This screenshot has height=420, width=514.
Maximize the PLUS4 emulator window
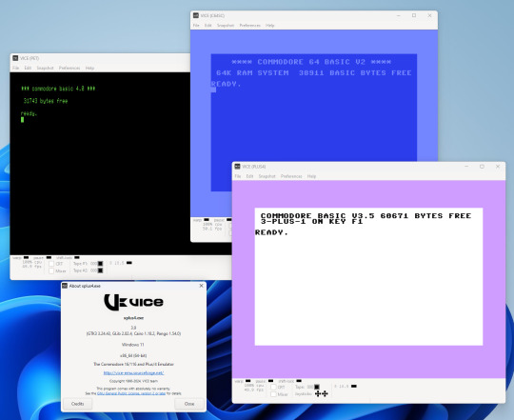[482, 167]
